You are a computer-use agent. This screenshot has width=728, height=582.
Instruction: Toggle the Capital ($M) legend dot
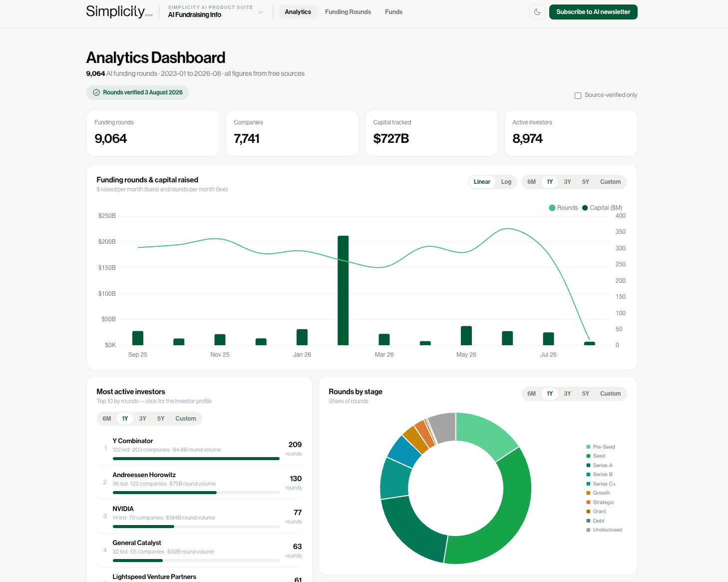pos(585,208)
